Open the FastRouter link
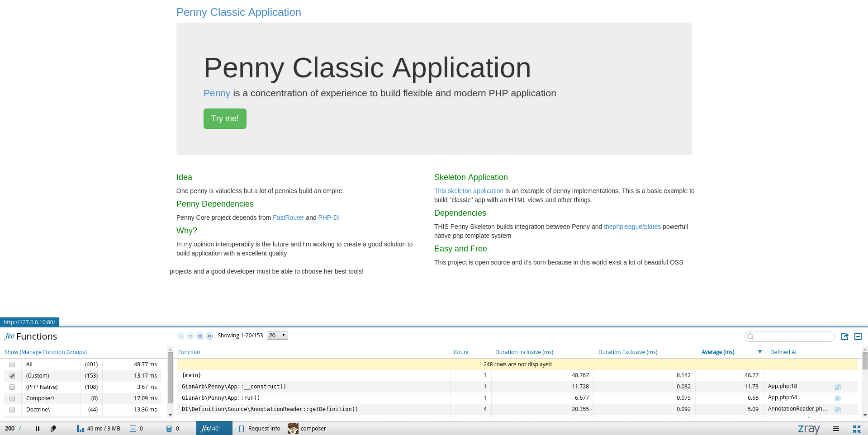 click(x=288, y=217)
